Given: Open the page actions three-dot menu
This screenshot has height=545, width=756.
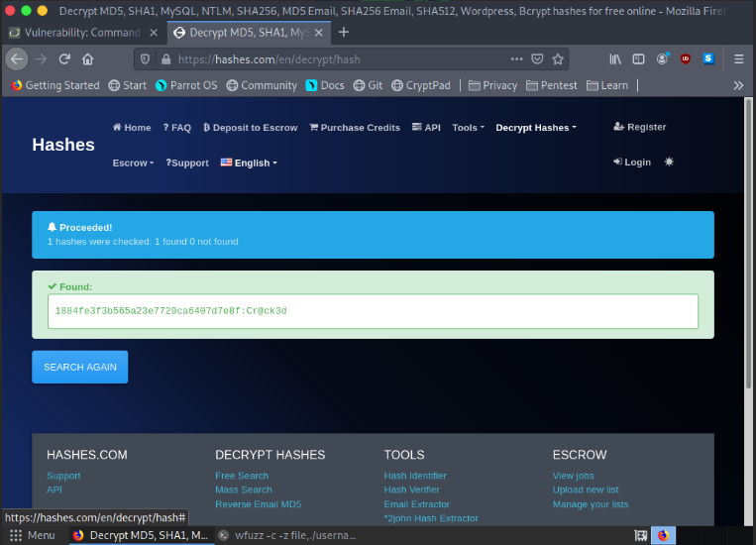Looking at the screenshot, I should click(513, 59).
